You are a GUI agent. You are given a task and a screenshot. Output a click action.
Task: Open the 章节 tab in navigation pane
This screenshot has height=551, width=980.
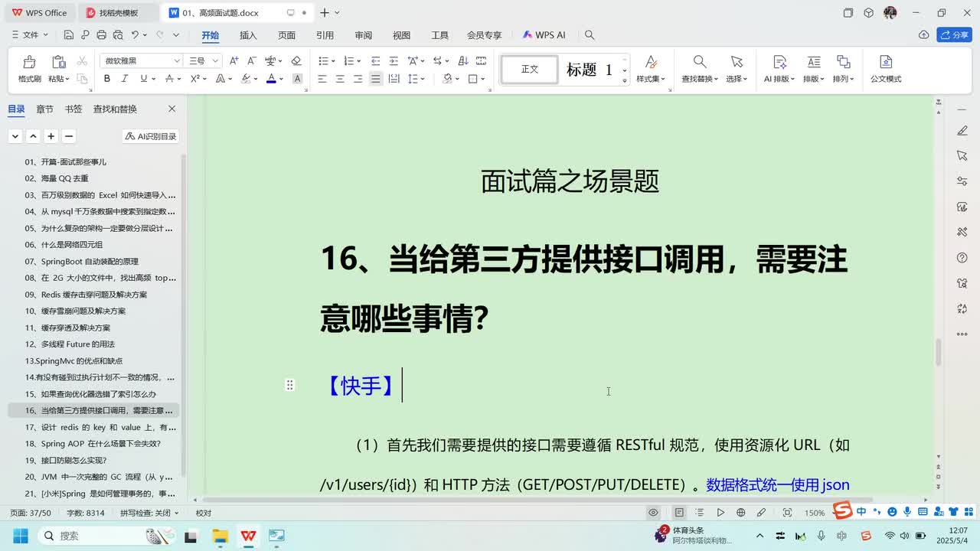[x=44, y=109]
